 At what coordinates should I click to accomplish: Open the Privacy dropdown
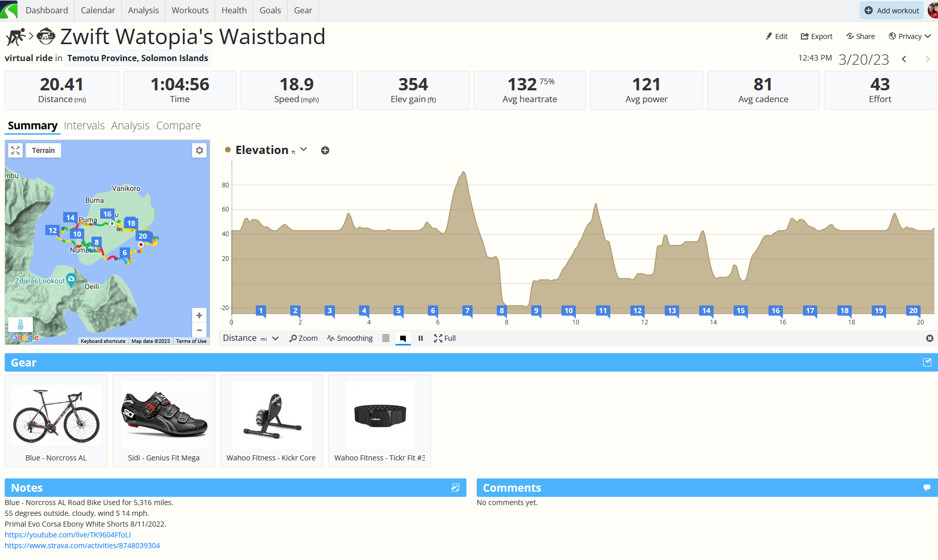[910, 36]
